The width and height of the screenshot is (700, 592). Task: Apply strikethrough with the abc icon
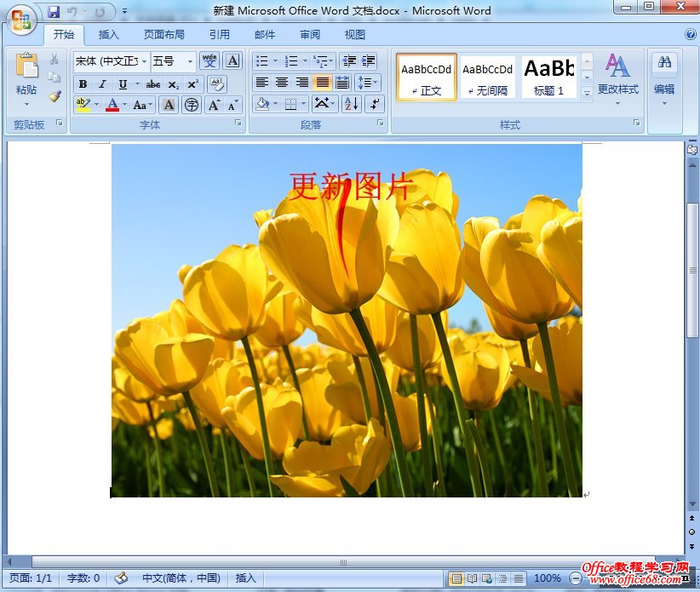153,84
